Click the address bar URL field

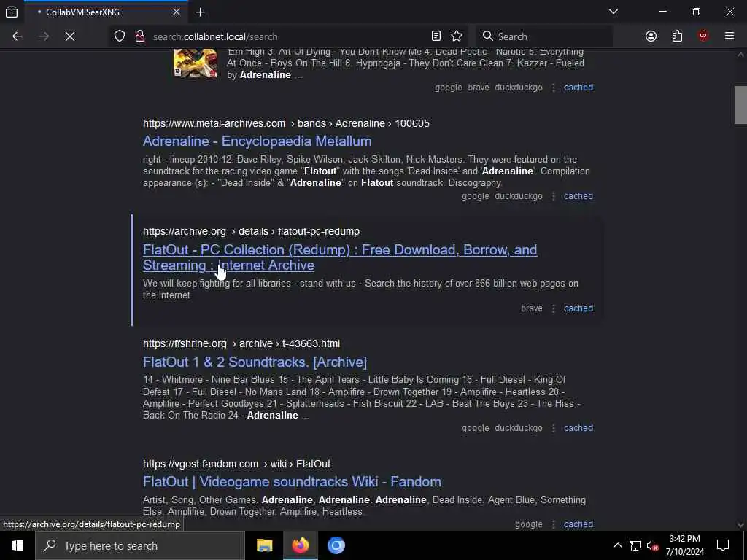coord(286,36)
